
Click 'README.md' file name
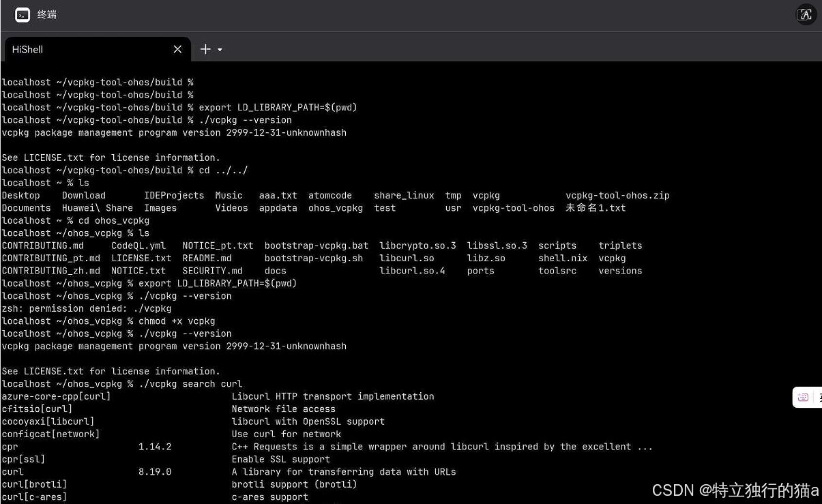point(207,258)
